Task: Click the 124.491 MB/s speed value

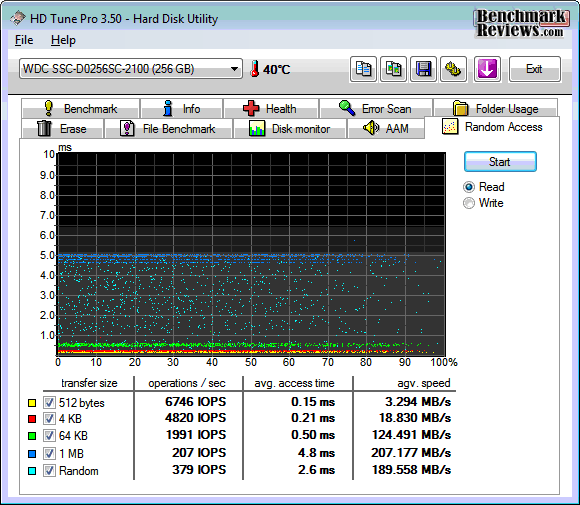Action: (x=411, y=434)
